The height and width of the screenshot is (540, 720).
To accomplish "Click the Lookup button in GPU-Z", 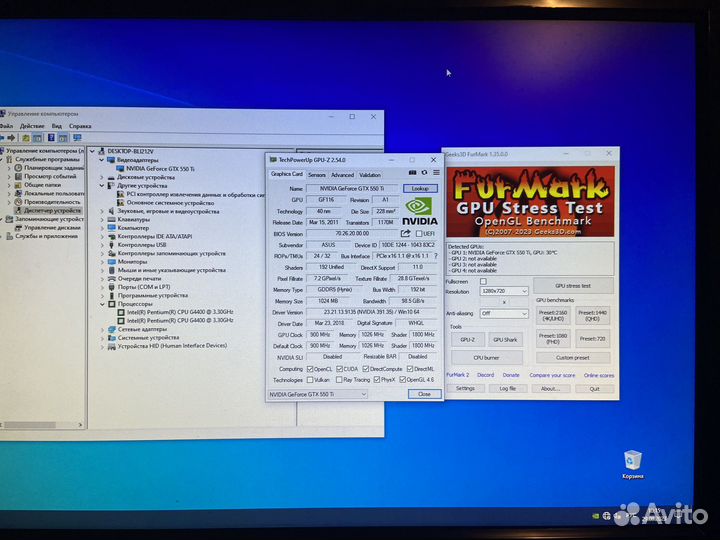I will (420, 188).
